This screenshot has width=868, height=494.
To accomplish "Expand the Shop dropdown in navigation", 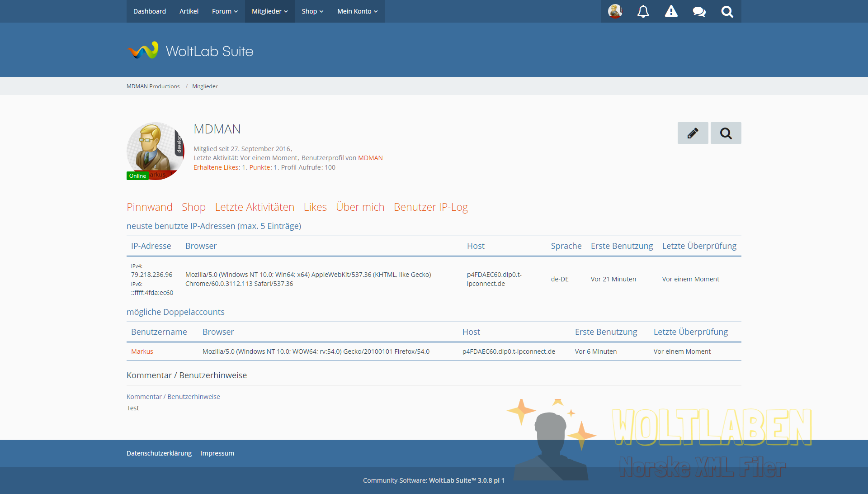I will [312, 11].
